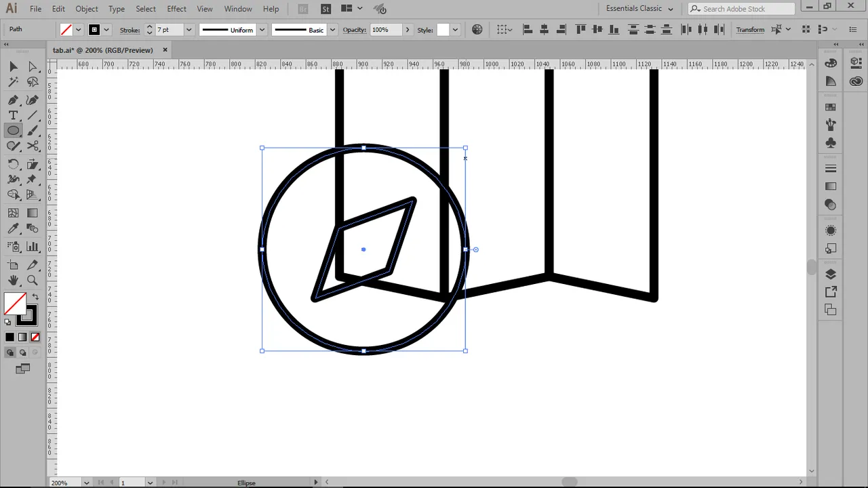Select the Type tool
The width and height of the screenshot is (868, 488).
tap(13, 115)
